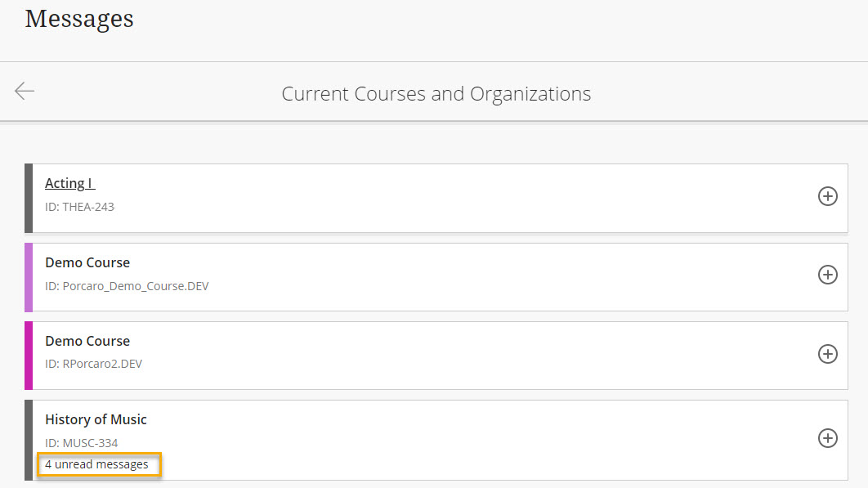Image resolution: width=868 pixels, height=488 pixels.
Task: Click plus icon for Porcaro_Demo_Course.DEV
Action: tap(828, 275)
